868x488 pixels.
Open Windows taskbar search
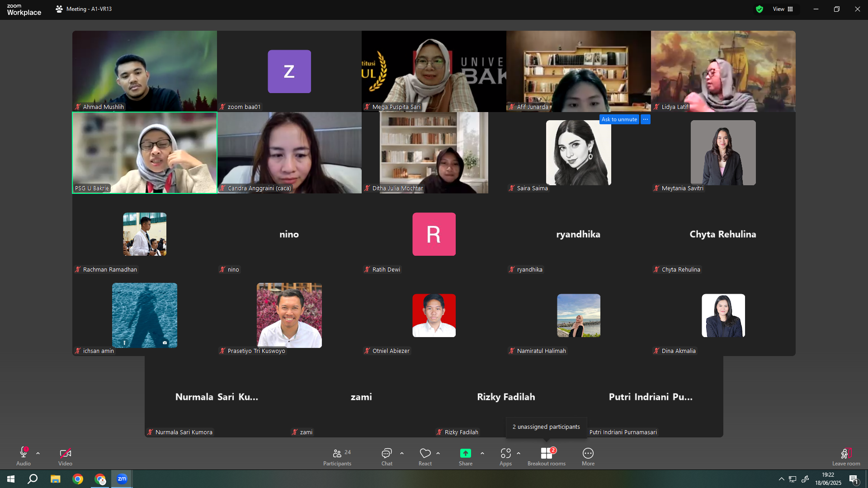point(33,479)
